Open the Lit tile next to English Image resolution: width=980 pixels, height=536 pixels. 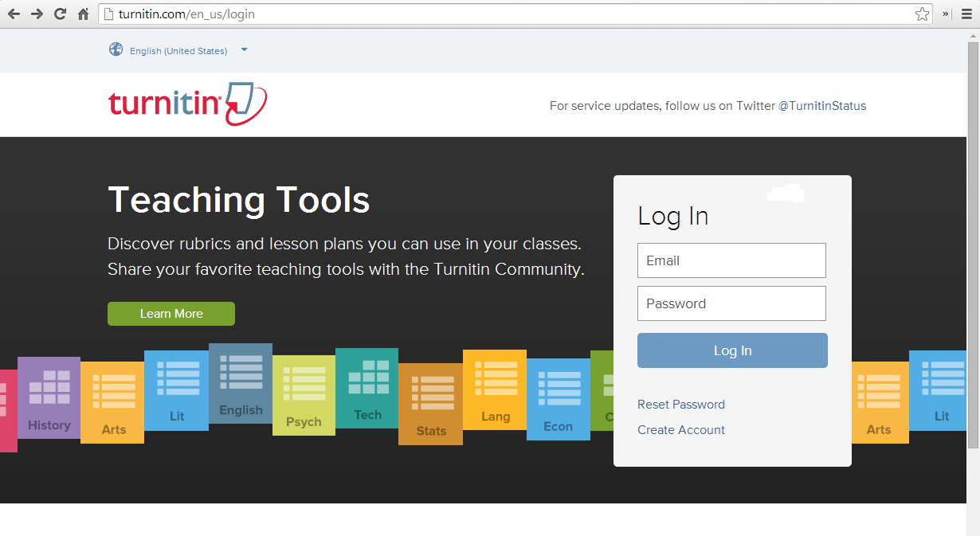coord(176,390)
